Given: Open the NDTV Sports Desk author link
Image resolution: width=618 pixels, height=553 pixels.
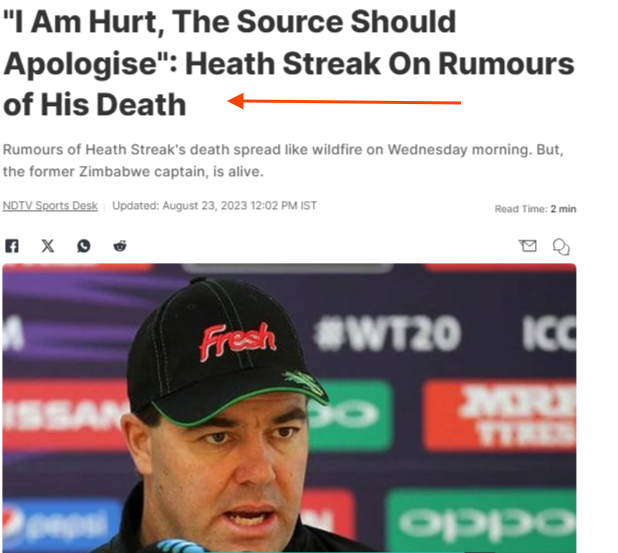Looking at the screenshot, I should pyautogui.click(x=50, y=206).
